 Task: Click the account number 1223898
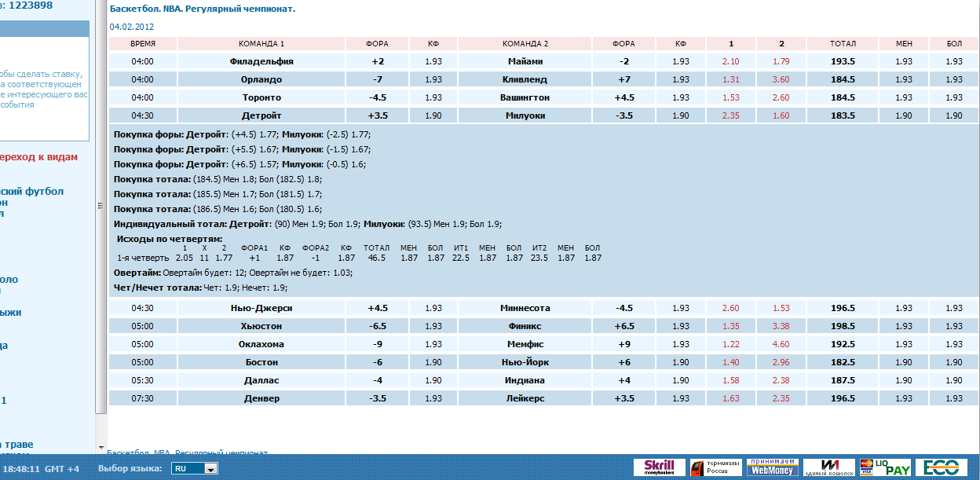point(31,5)
